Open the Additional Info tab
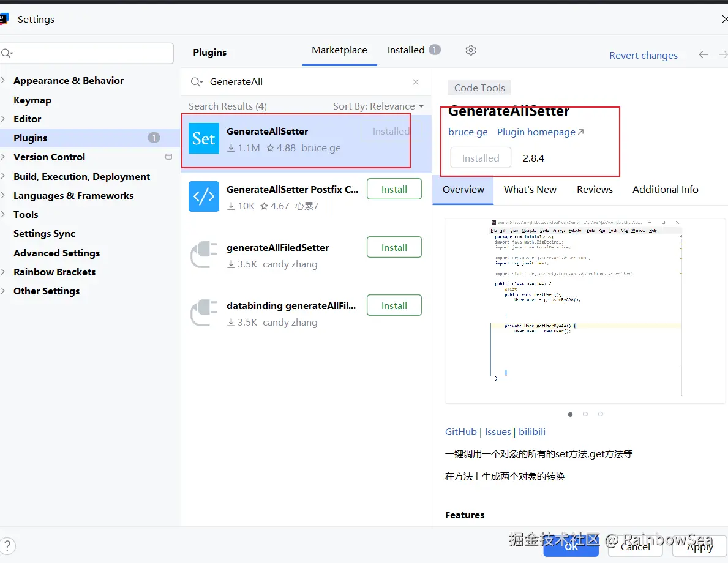The height and width of the screenshot is (563, 728). click(665, 189)
